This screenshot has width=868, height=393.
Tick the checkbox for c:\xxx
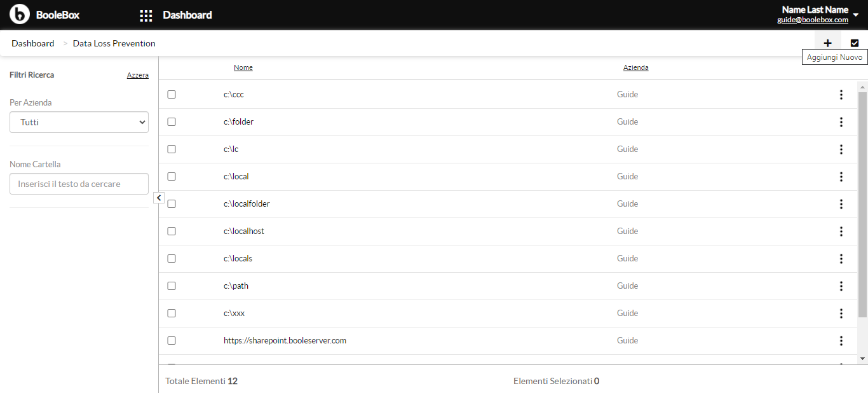tap(172, 314)
